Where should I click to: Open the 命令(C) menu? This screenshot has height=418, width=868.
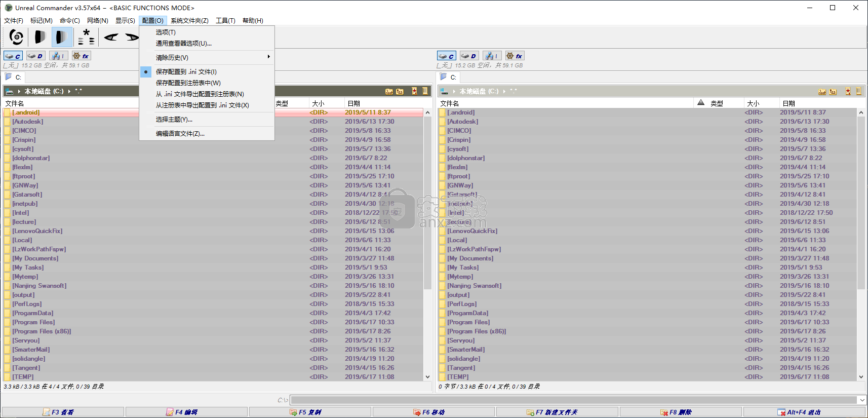click(x=70, y=21)
